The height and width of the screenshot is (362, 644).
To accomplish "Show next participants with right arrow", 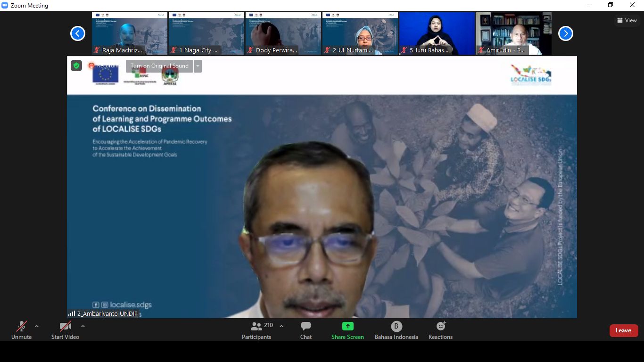I will (x=565, y=33).
